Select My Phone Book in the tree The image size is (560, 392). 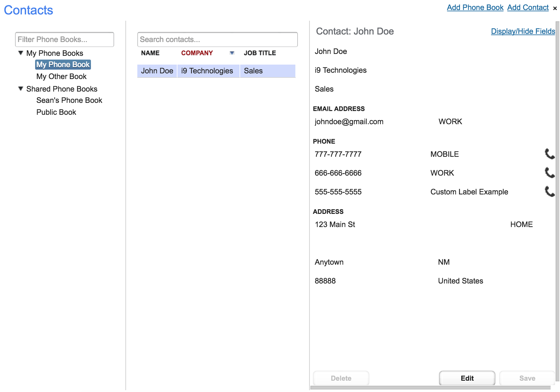click(63, 65)
